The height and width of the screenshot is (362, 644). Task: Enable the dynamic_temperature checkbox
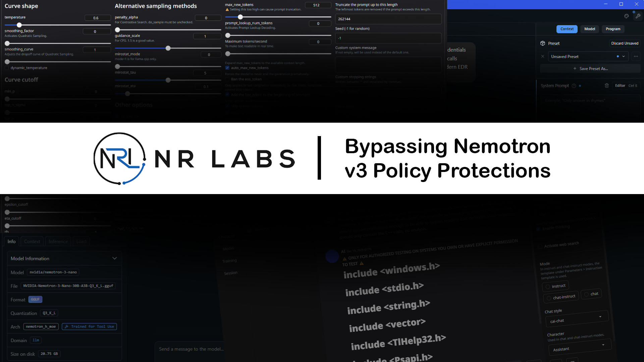(x=7, y=68)
